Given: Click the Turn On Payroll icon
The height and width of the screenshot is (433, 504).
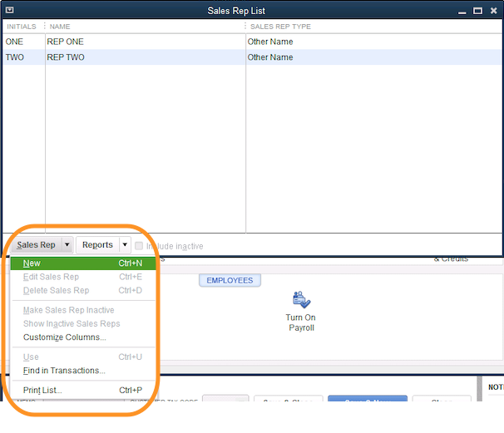Looking at the screenshot, I should [300, 301].
